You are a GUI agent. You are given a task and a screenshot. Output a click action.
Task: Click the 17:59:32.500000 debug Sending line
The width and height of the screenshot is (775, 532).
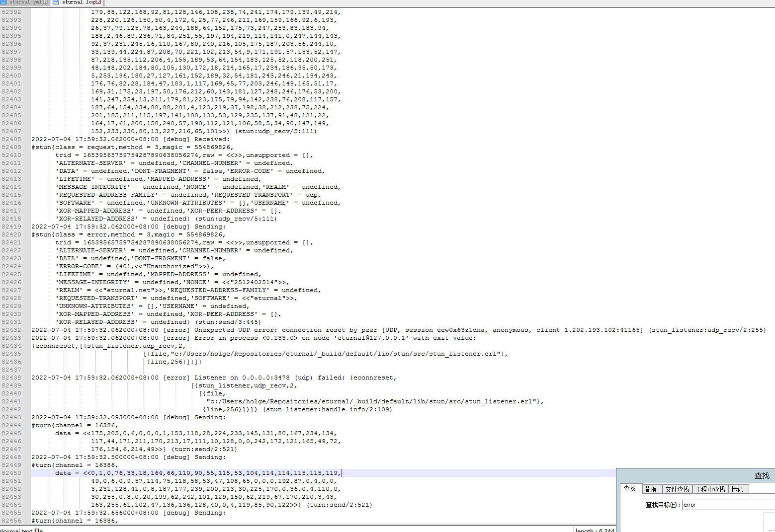point(128,457)
